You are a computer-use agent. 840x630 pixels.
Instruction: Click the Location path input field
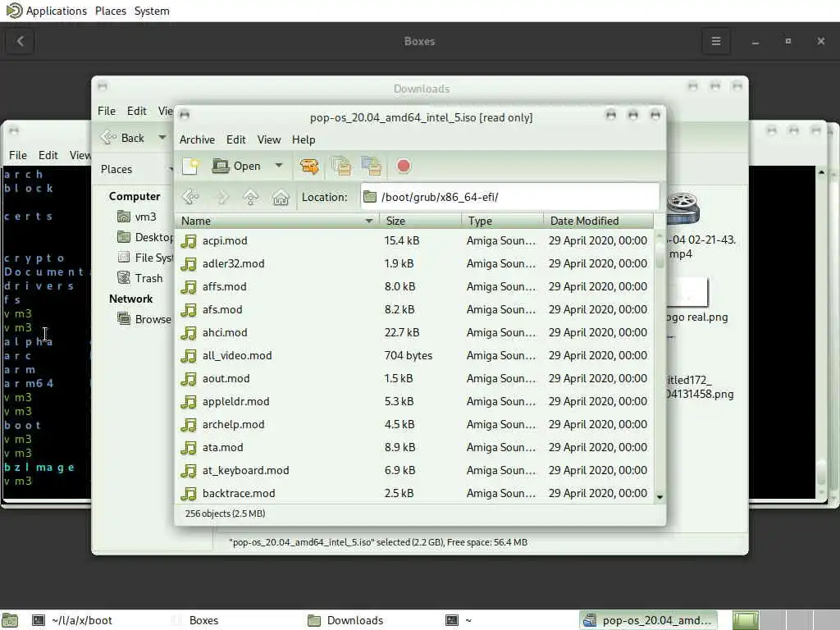(x=510, y=197)
